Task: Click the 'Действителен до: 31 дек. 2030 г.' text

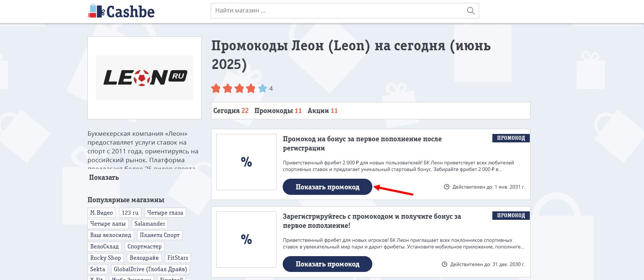Action: (x=488, y=264)
